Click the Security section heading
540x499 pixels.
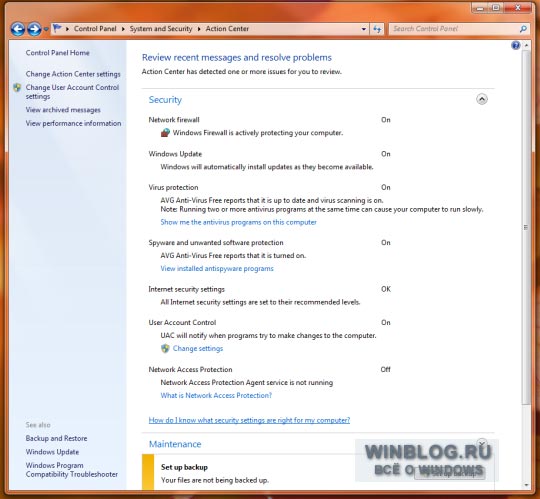click(165, 100)
